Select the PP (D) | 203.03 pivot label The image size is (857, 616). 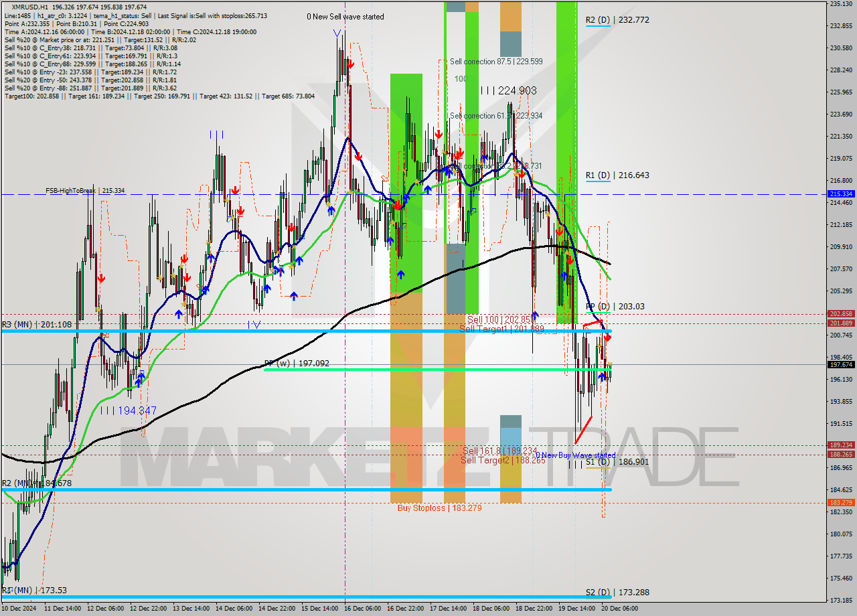615,307
